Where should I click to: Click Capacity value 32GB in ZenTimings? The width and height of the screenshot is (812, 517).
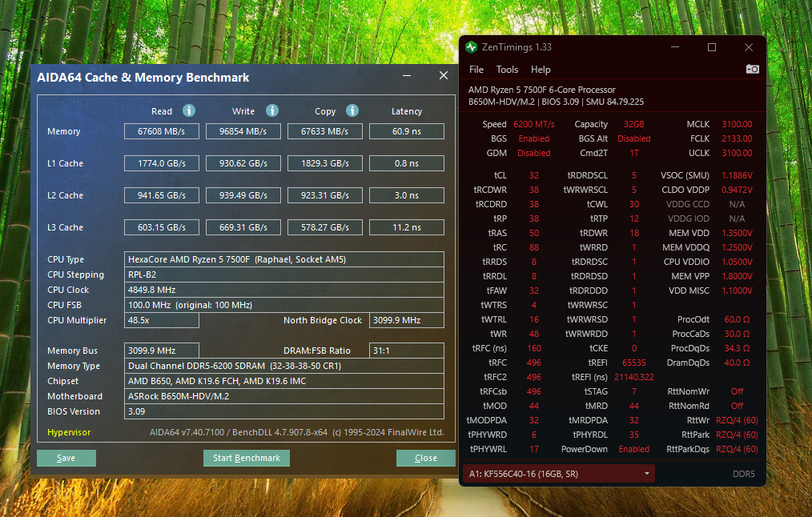(634, 124)
